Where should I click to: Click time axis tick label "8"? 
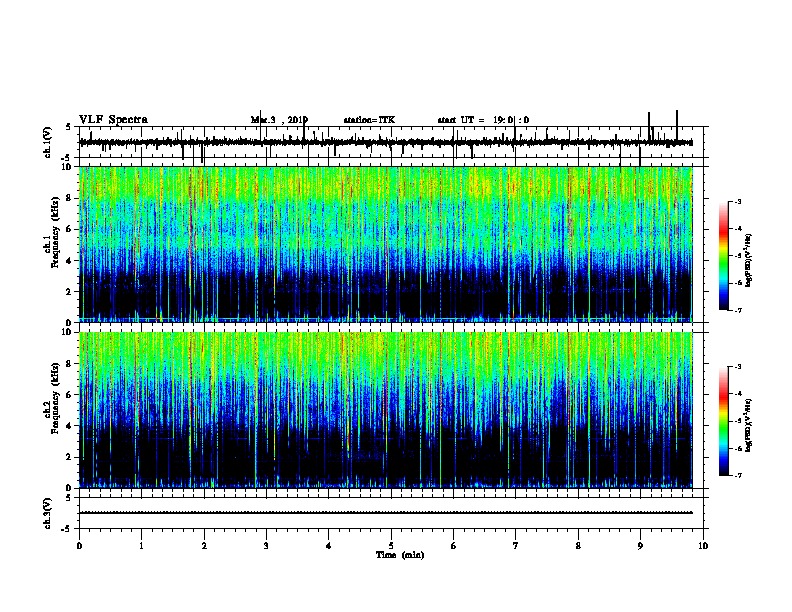coord(578,546)
